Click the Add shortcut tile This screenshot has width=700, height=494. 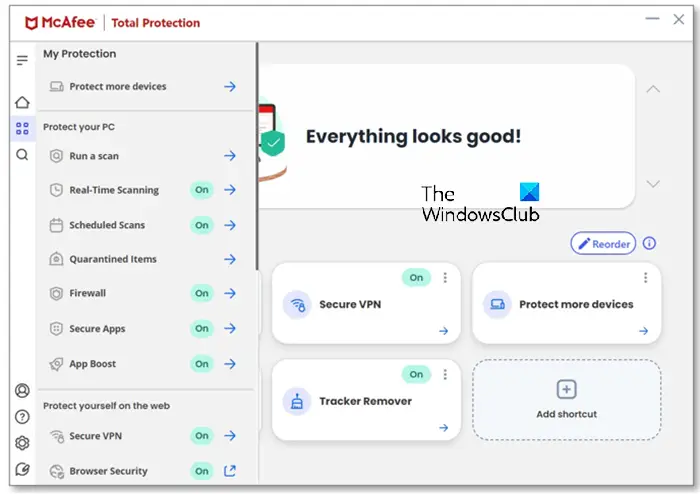click(x=567, y=400)
